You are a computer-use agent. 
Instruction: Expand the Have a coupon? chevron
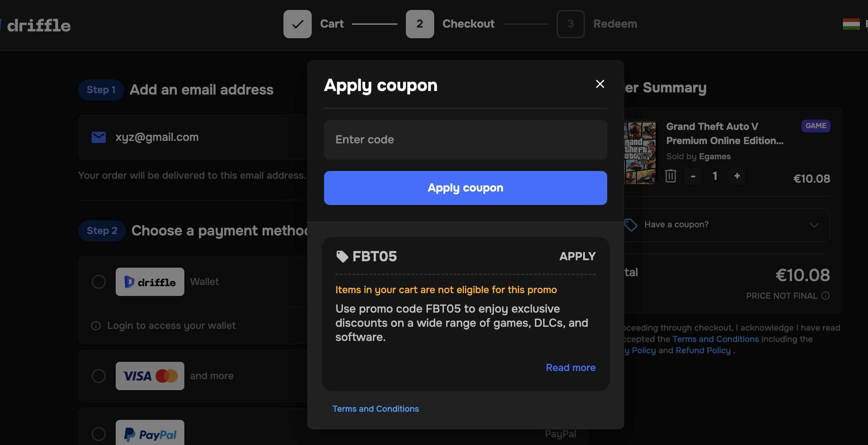pyautogui.click(x=814, y=225)
